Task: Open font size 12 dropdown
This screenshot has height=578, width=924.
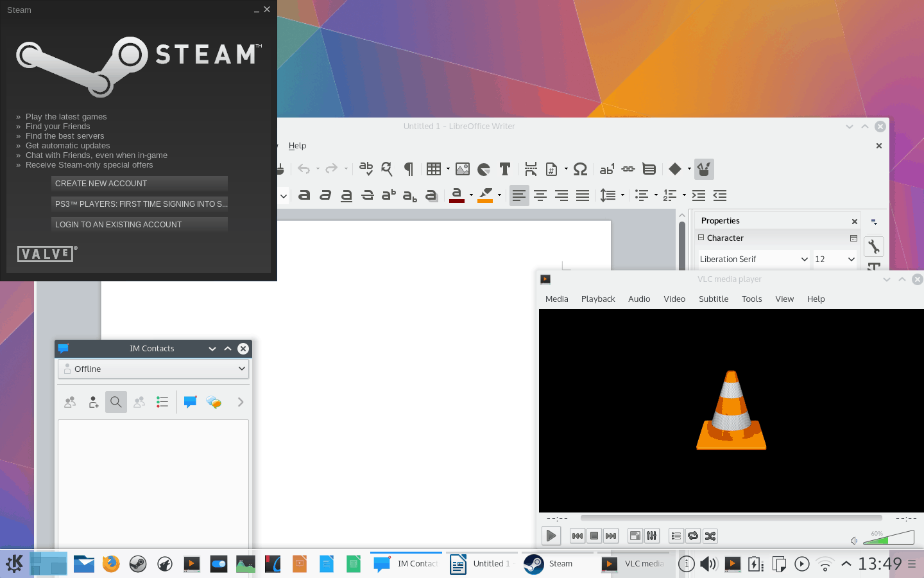Action: click(x=851, y=259)
